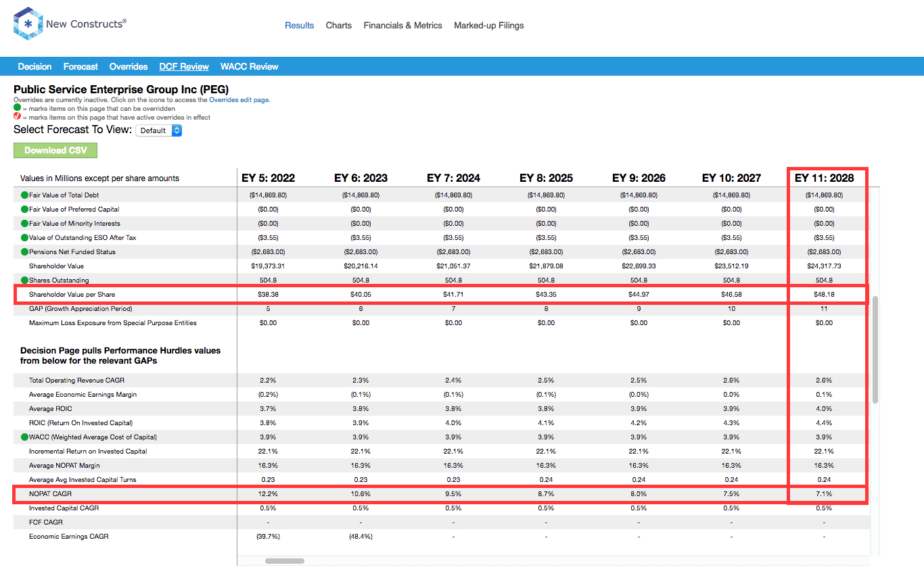This screenshot has height=582, width=924.
Task: Click green override dot for Fair Value of Preferred Capital
Action: [25, 210]
